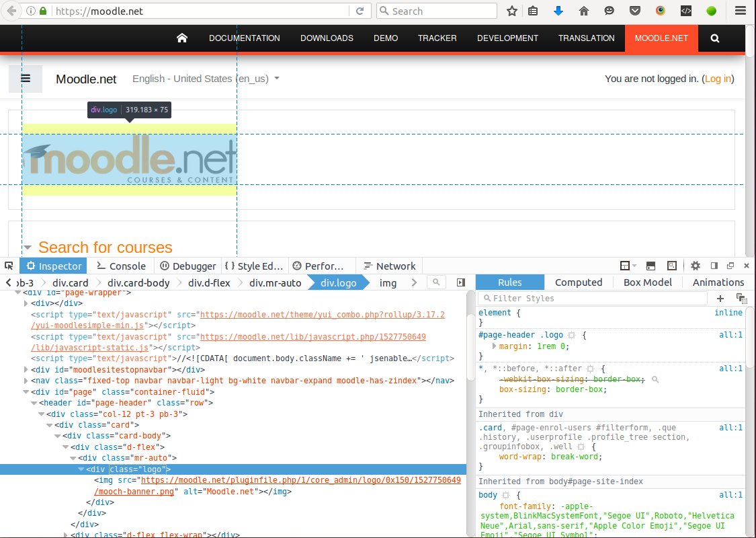Reload the page with the refresh icon
Image resolution: width=756 pixels, height=538 pixels.
point(360,11)
